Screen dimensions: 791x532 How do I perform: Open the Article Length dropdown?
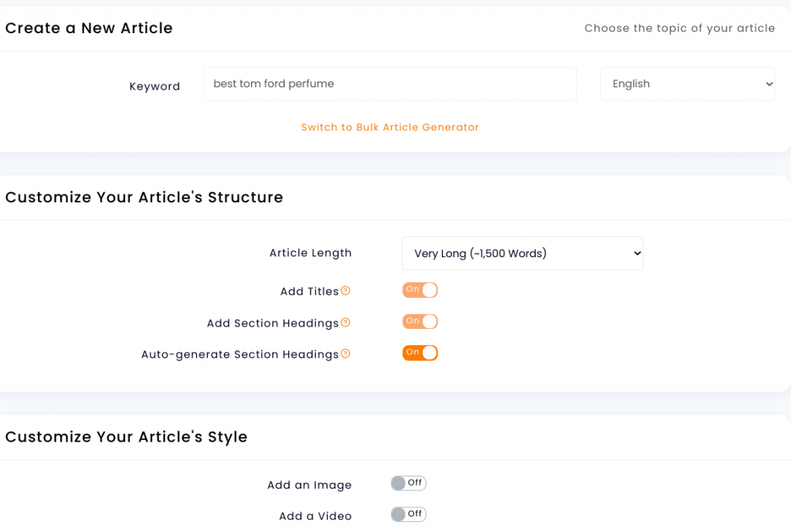point(523,253)
